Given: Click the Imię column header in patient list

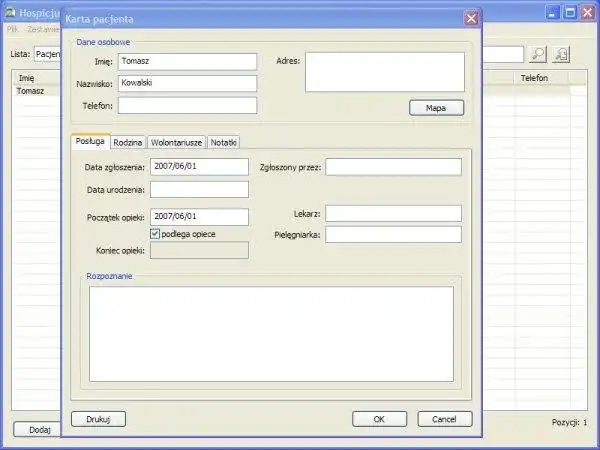Looking at the screenshot, I should click(37, 78).
